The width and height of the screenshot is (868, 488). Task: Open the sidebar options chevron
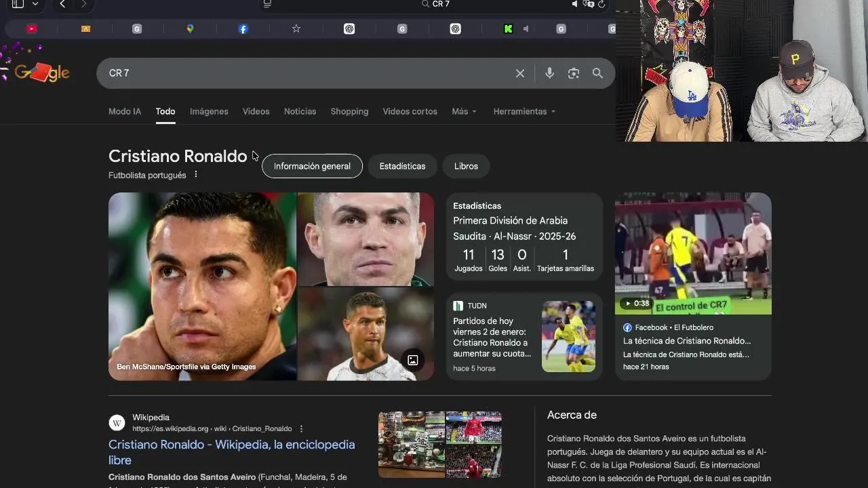tap(35, 4)
